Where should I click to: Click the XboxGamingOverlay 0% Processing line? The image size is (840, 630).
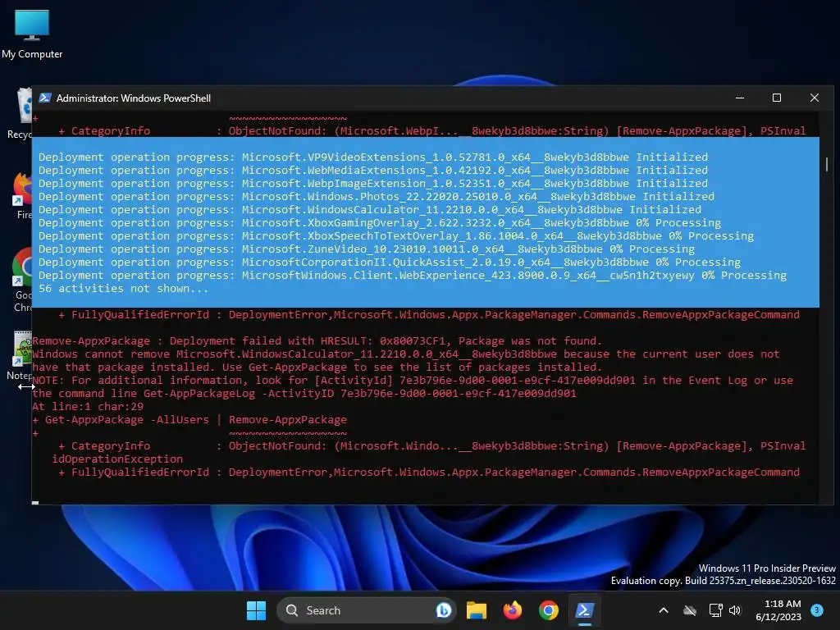(x=379, y=222)
